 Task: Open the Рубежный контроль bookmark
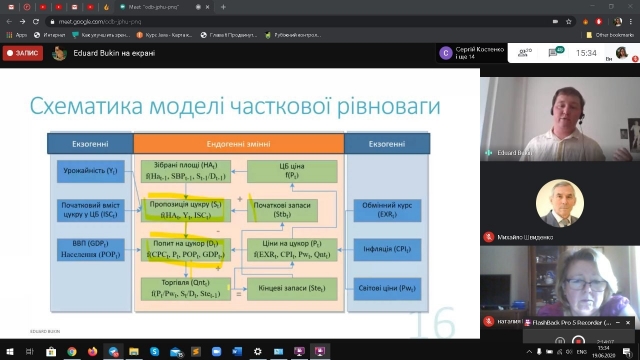[293, 35]
